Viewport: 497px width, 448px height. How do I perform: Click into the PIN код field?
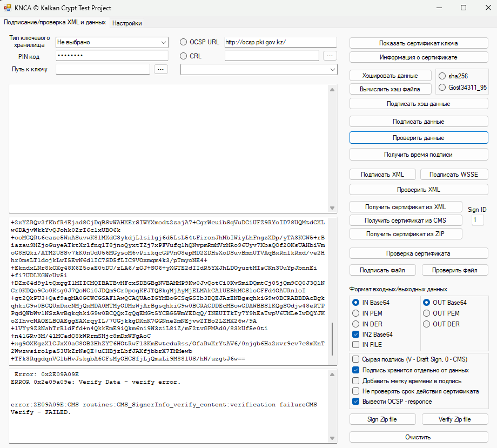[x=112, y=56]
